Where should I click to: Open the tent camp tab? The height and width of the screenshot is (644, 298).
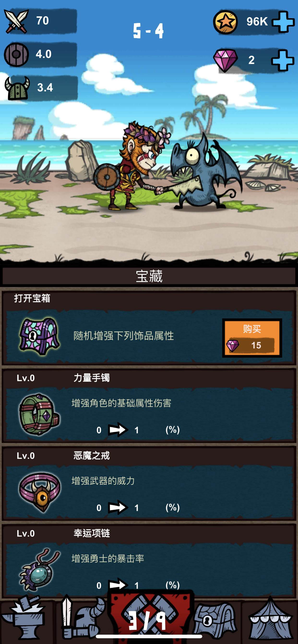tap(270, 619)
